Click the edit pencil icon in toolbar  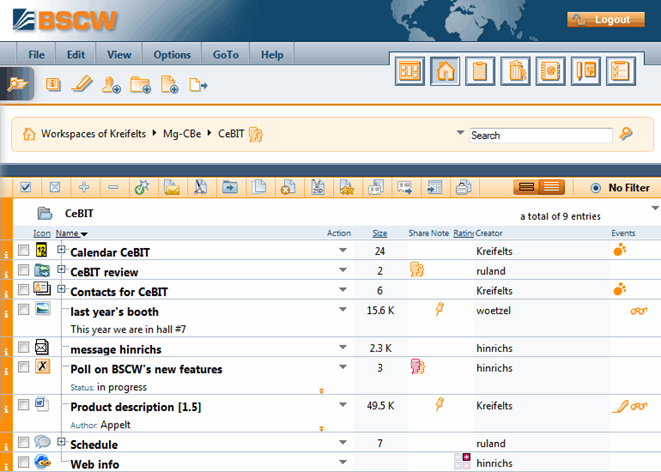pyautogui.click(x=82, y=83)
